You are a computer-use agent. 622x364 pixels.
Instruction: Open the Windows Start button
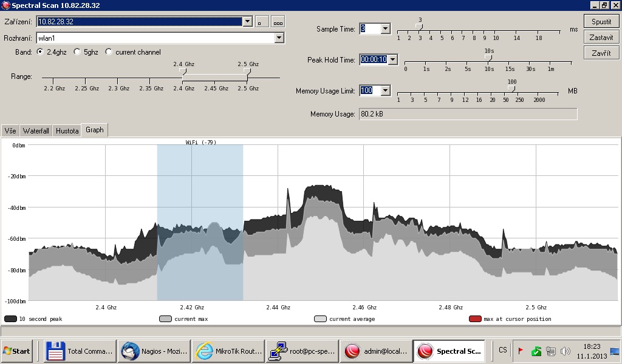[x=16, y=351]
